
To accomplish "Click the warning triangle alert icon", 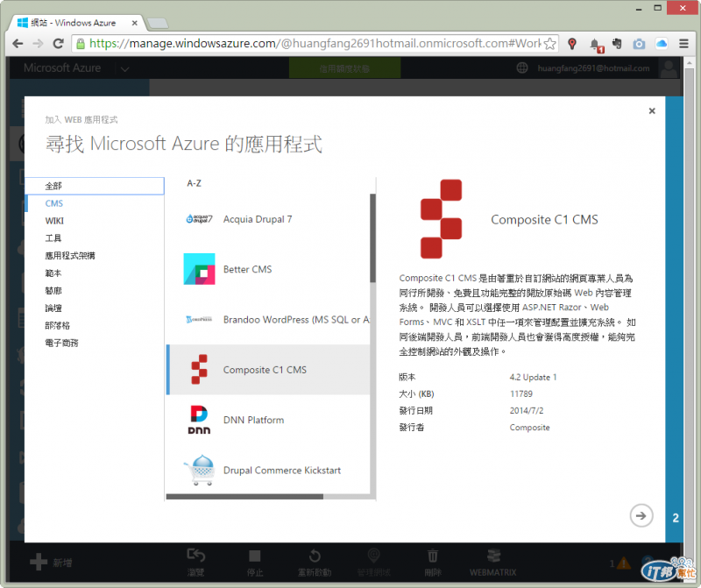I will tap(624, 563).
